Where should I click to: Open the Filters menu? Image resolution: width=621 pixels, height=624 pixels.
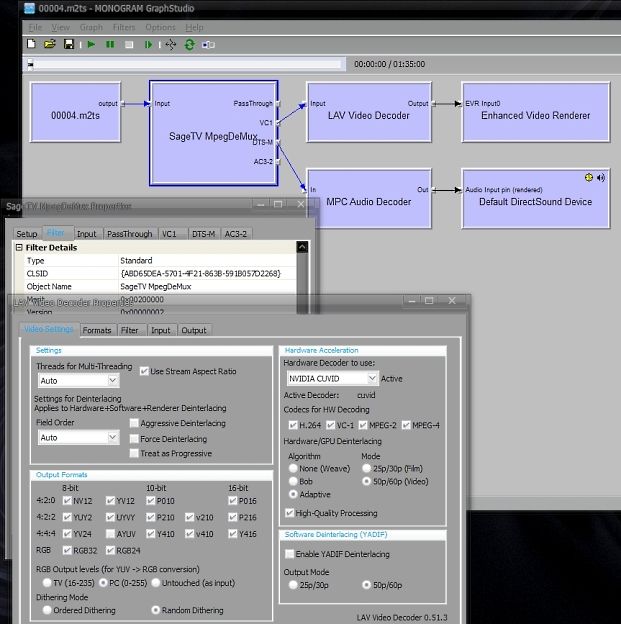point(124,27)
